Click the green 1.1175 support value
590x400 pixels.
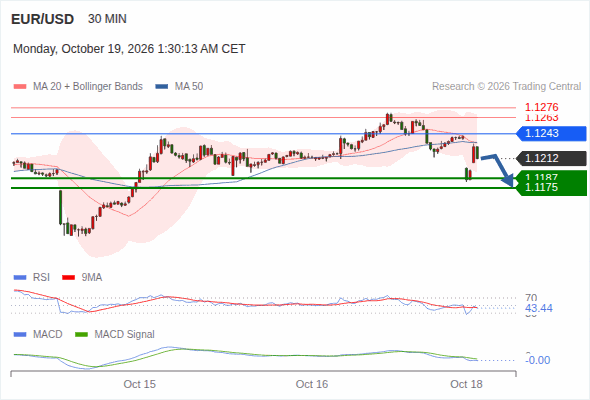click(x=541, y=187)
